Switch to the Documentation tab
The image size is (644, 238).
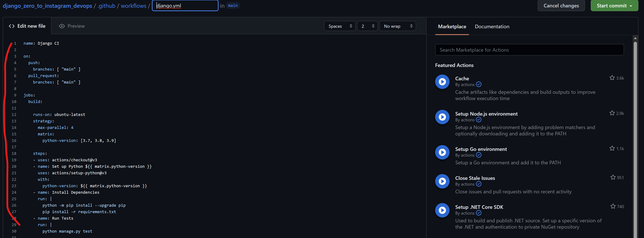click(492, 26)
